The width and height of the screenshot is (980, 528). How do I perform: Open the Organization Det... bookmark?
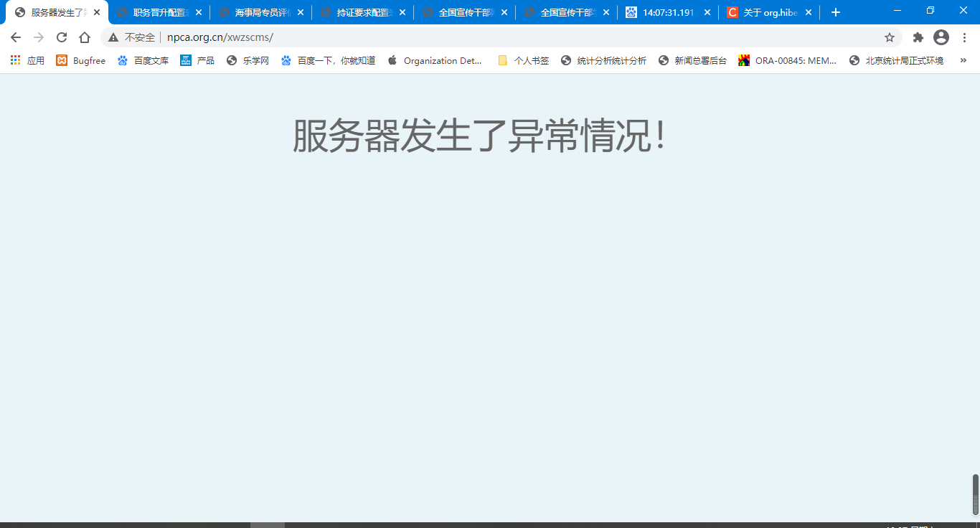tap(435, 61)
